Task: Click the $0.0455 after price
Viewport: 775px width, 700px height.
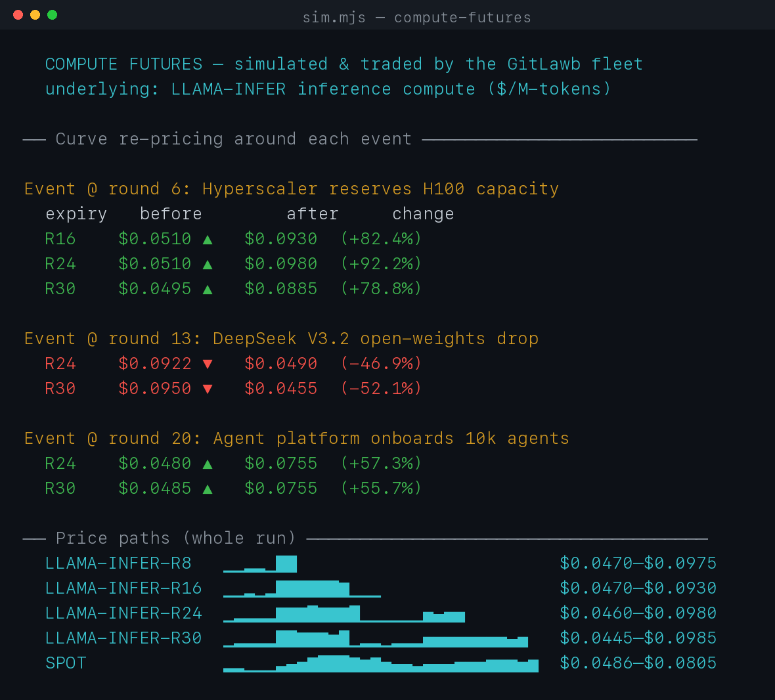Action: [x=280, y=389]
